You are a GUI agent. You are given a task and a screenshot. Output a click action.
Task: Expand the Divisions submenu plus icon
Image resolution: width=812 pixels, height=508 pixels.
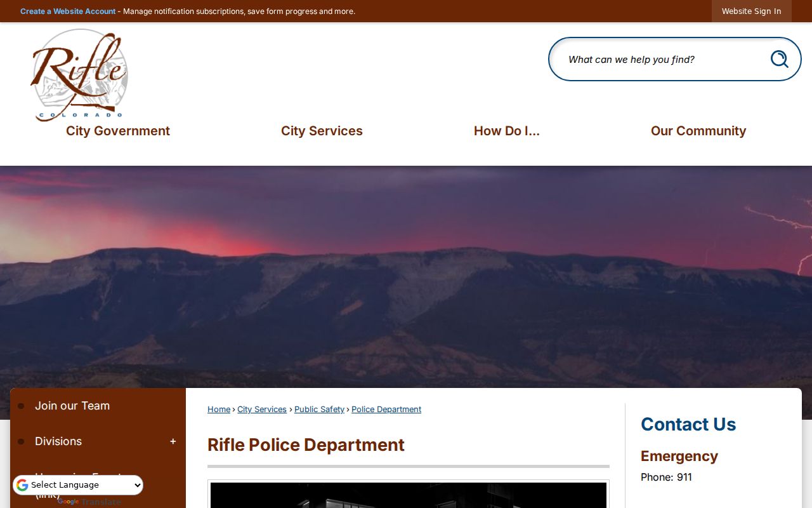(173, 441)
